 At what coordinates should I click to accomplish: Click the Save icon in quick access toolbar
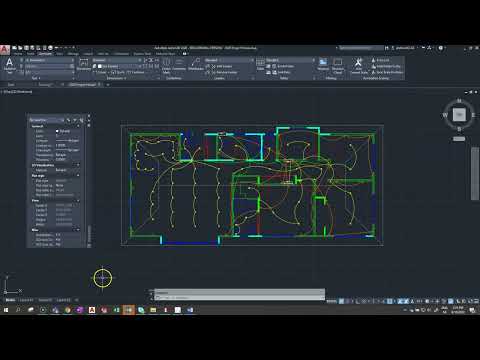click(x=26, y=48)
